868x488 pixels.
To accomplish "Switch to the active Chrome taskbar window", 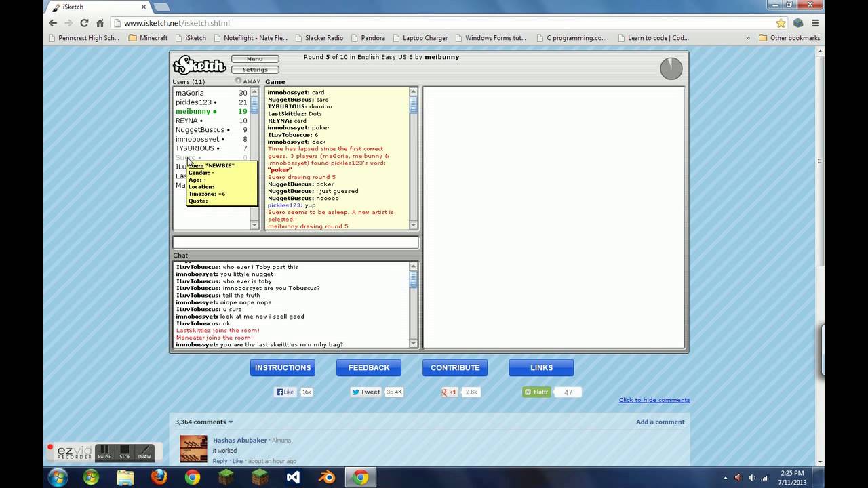I will [x=361, y=477].
